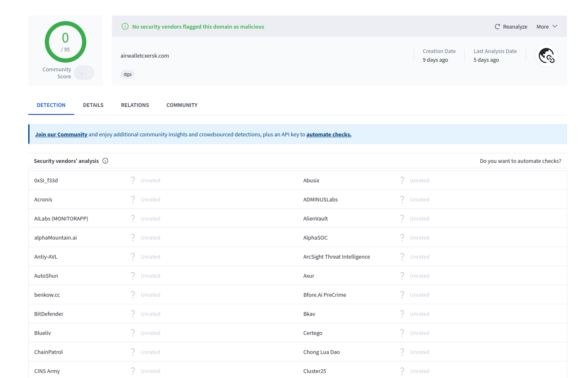Switch to the Relations tab
This screenshot has width=588, height=378.
[135, 105]
